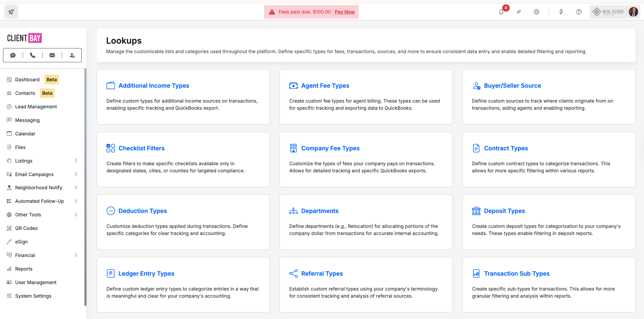
Task: Click the envelope email icon in sidebar
Action: pos(52,55)
